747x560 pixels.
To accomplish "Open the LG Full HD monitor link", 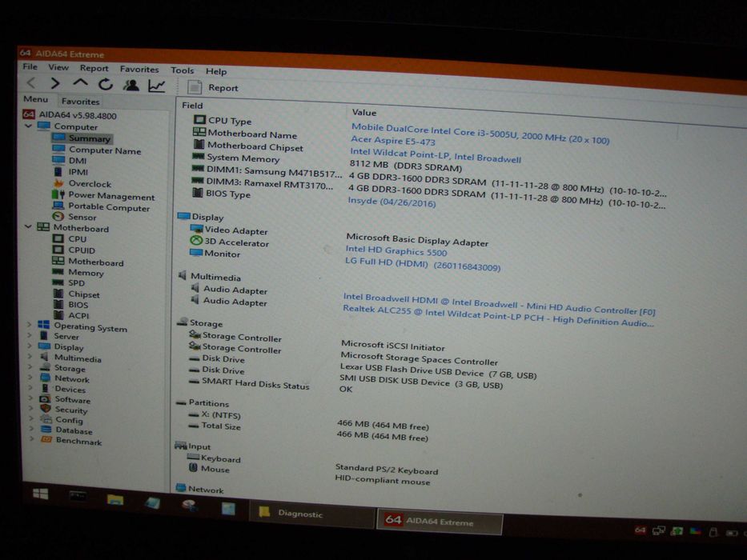I will click(423, 264).
